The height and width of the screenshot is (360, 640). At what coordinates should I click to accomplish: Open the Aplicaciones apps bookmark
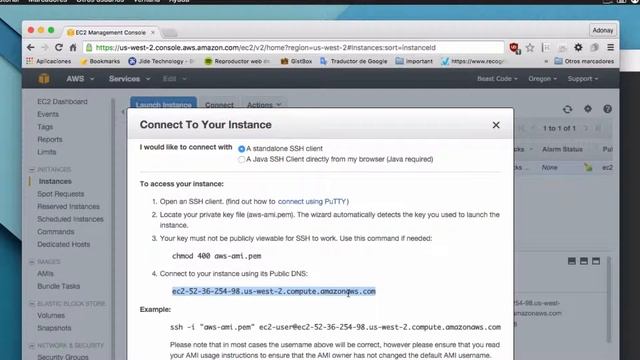[x=49, y=61]
